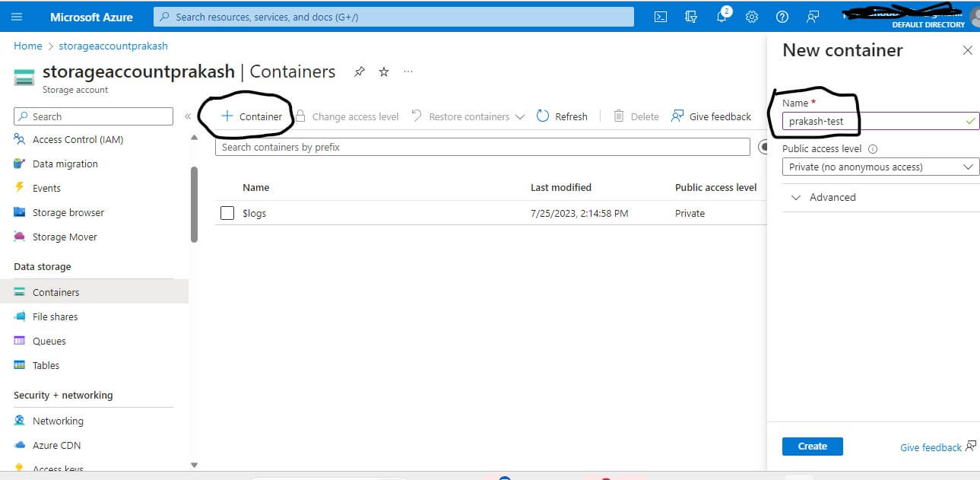Click Give feedback link in New container panel
The image size is (980, 480).
[931, 447]
